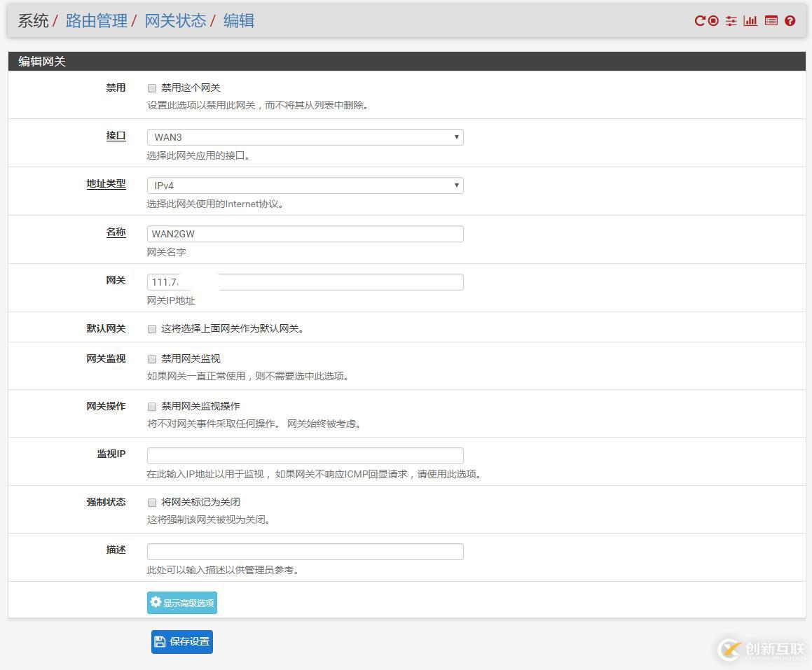Enable 禁用网关监视 option

[x=151, y=358]
